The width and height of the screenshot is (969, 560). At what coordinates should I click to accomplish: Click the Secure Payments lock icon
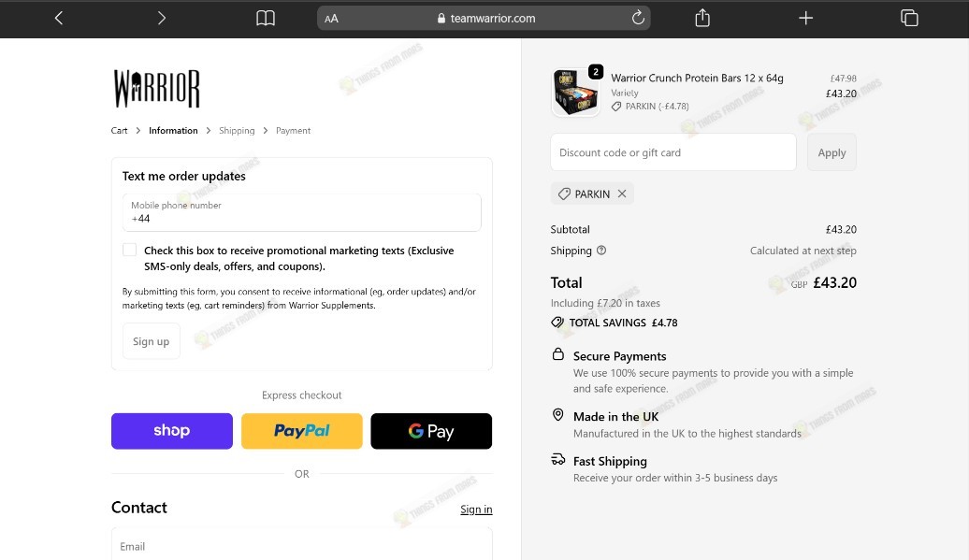coord(558,354)
